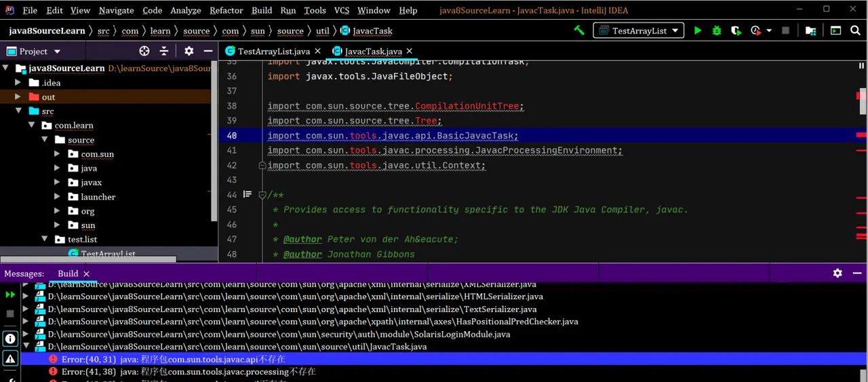868x382 pixels.
Task: Click the stop square in Messages sidebar
Action: click(x=10, y=314)
